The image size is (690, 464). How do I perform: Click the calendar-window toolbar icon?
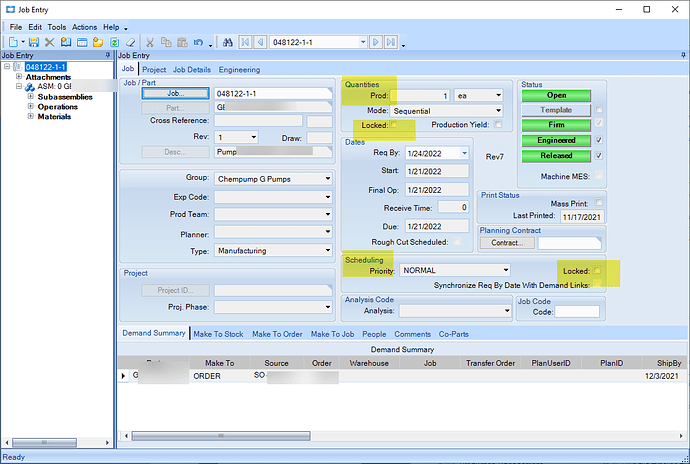coord(82,42)
